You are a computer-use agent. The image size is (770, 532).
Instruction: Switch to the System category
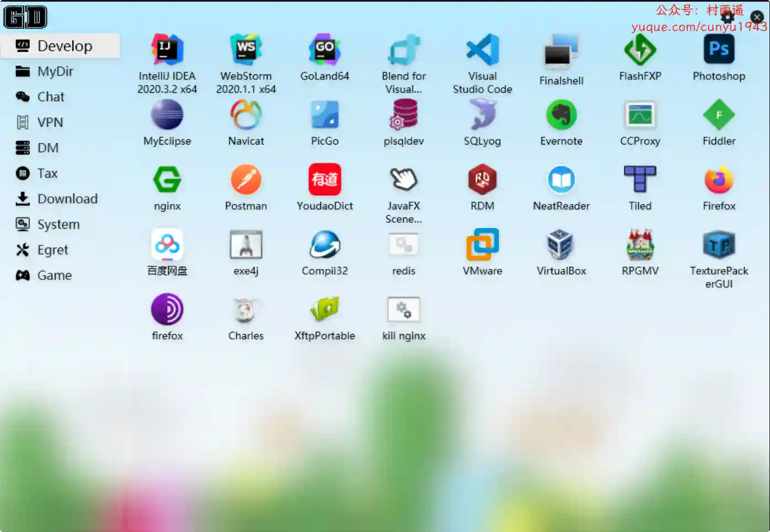61,224
